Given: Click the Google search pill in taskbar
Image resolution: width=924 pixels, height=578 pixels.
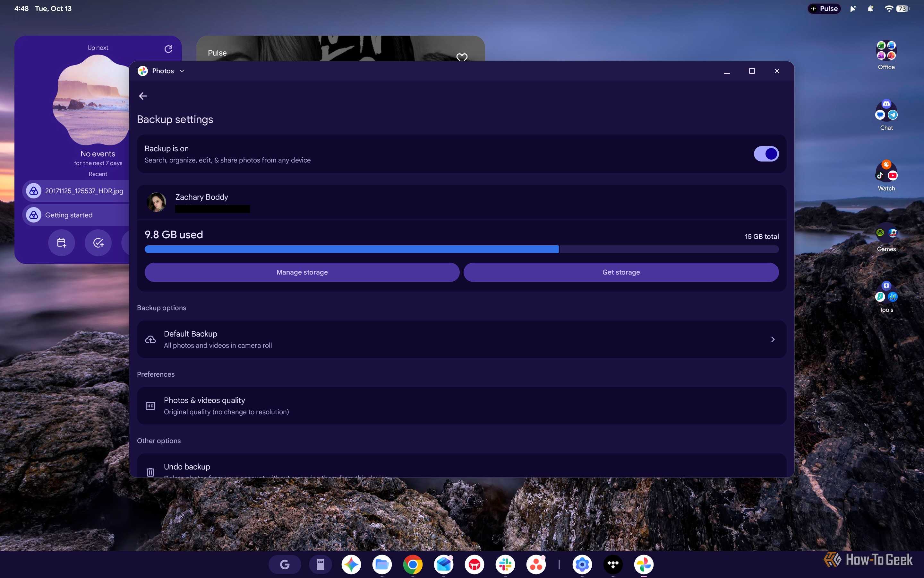Looking at the screenshot, I should (285, 564).
